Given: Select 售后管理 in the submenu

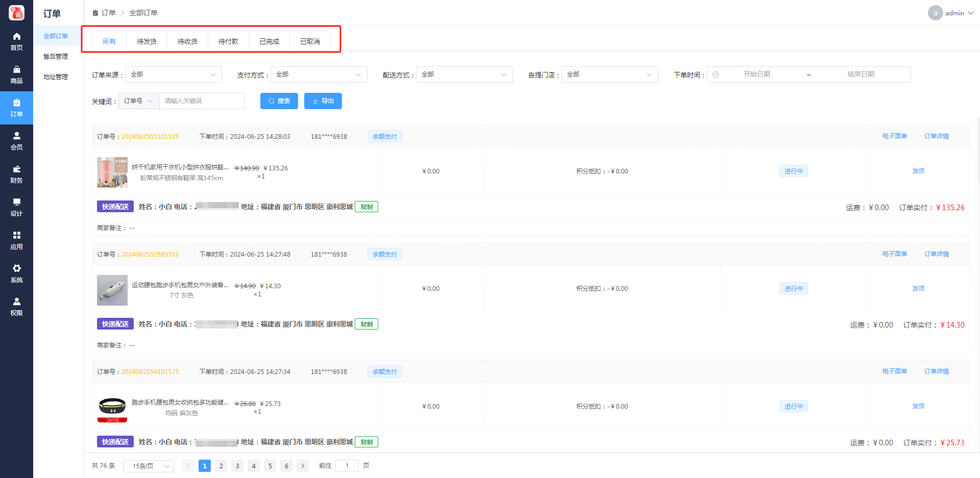Looking at the screenshot, I should 56,57.
